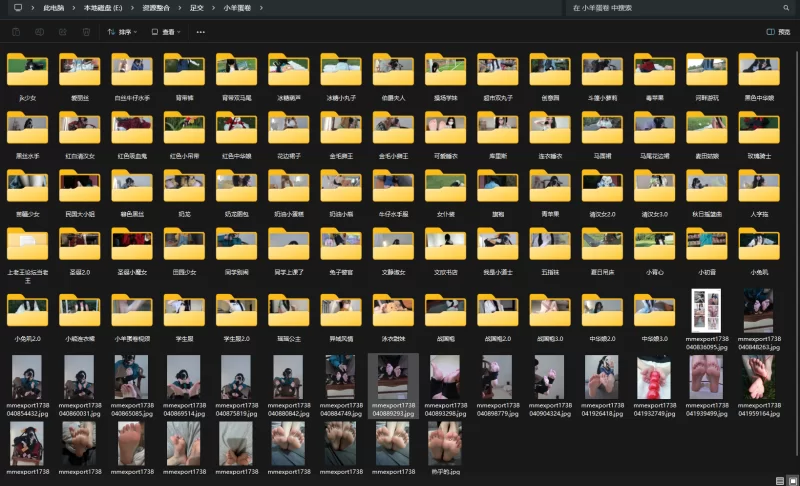The image size is (800, 486).
Task: Expand the chevron after 小羊蛋卷 breadcrumb
Action: point(261,8)
